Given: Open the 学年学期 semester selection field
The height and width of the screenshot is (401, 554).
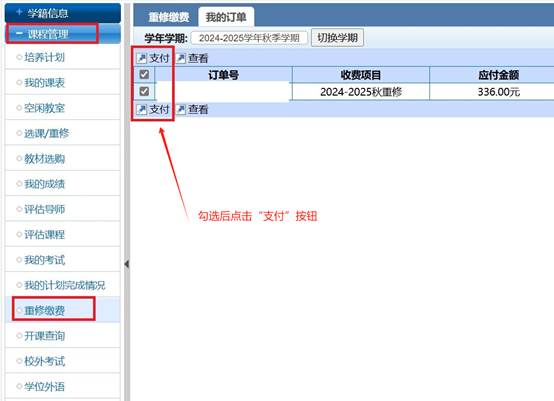Looking at the screenshot, I should [x=249, y=38].
